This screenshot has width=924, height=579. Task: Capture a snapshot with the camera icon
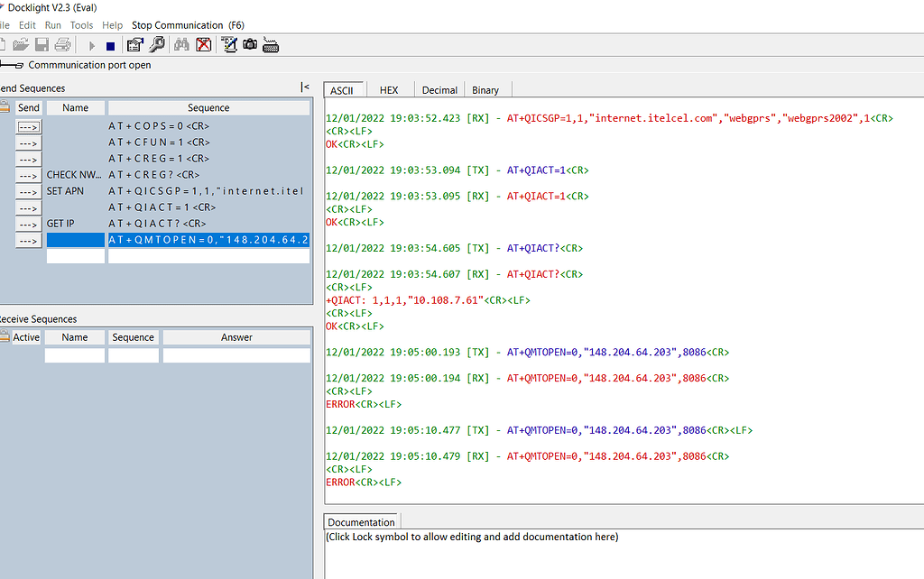point(250,44)
